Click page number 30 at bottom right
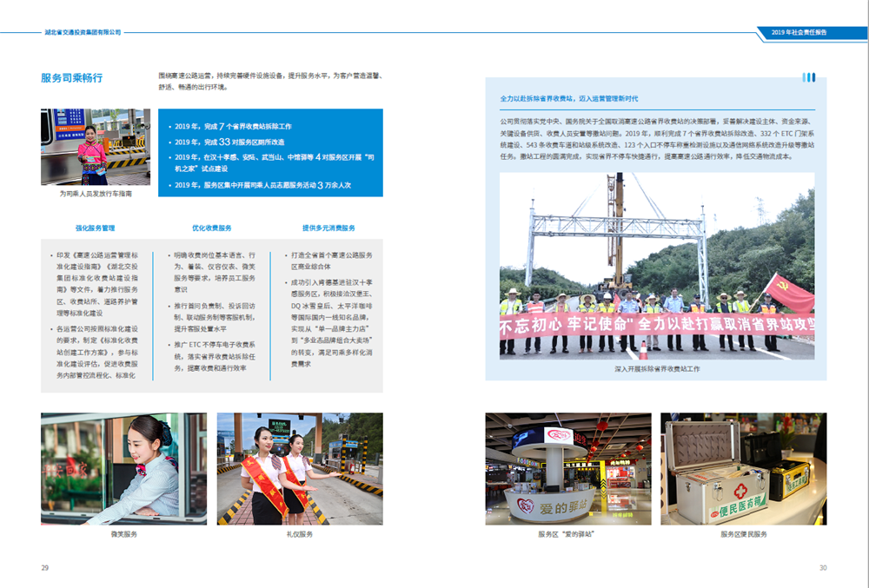The height and width of the screenshot is (588, 869). tap(823, 568)
